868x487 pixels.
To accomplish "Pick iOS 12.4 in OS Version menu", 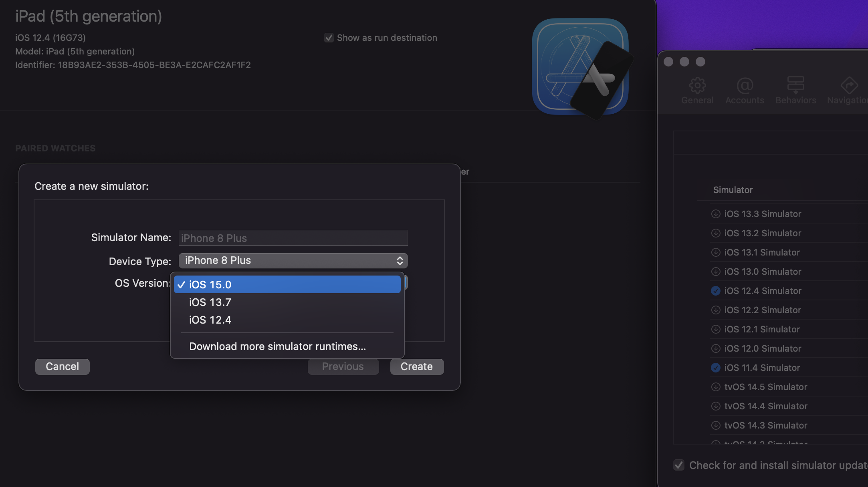I will [287, 320].
